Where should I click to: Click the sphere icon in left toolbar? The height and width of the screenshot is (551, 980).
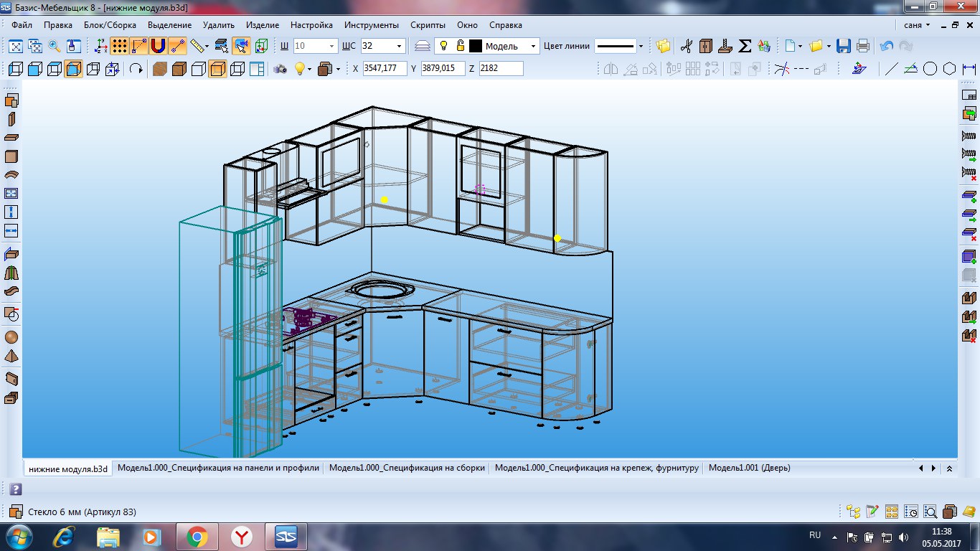click(11, 337)
